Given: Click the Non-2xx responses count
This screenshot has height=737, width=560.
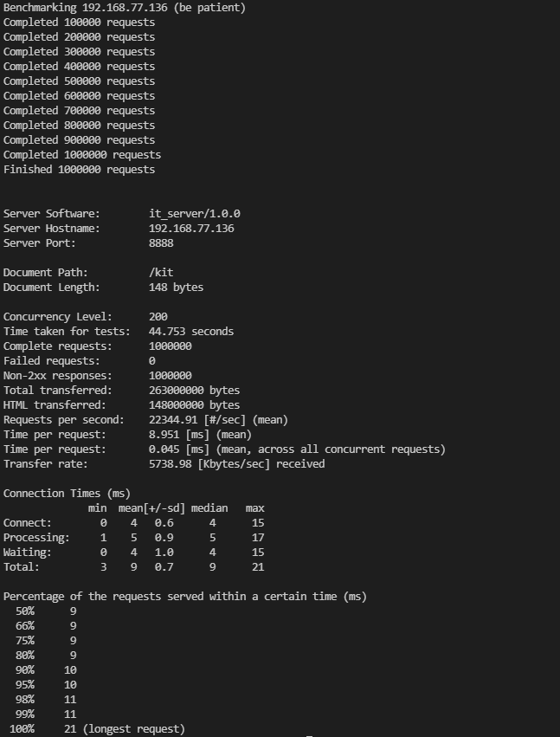Looking at the screenshot, I should click(x=170, y=376).
